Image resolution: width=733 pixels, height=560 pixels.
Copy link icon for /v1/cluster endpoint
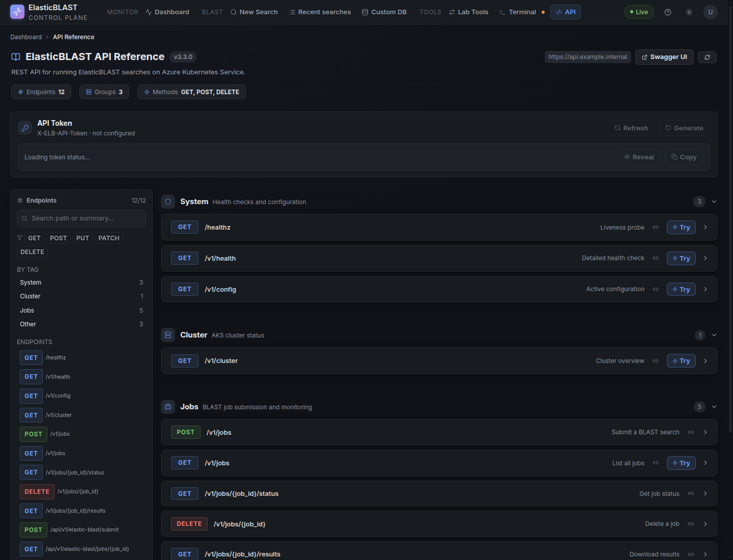click(x=656, y=361)
